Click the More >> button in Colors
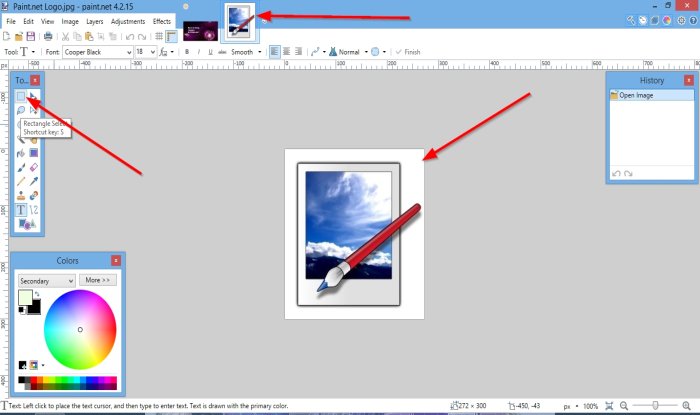Image resolution: width=700 pixels, height=415 pixels. click(98, 280)
